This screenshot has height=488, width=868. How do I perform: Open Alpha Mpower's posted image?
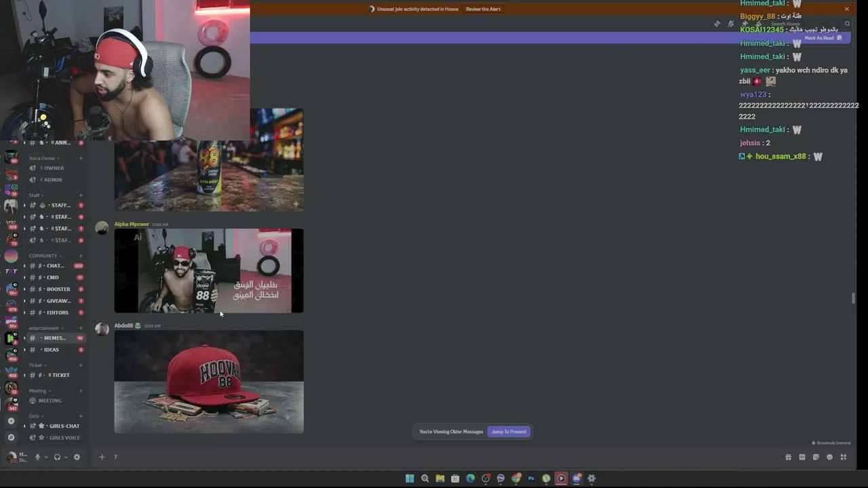pyautogui.click(x=209, y=271)
